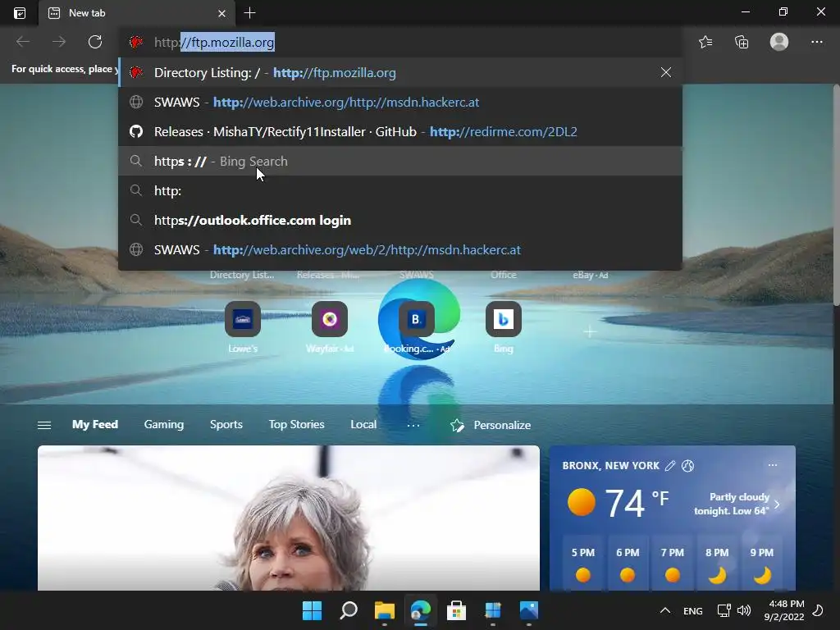840x630 pixels.
Task: Click the page vertical scrollbar
Action: tap(836, 195)
